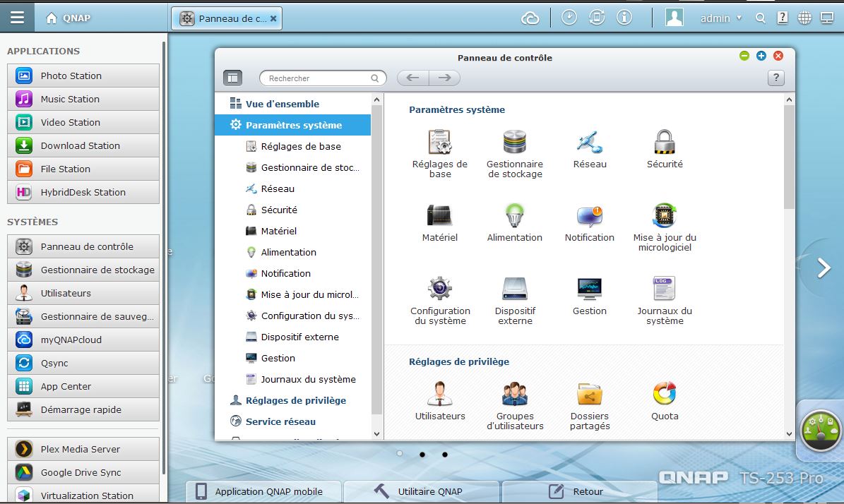The width and height of the screenshot is (844, 504).
Task: Expand the admin user dropdown
Action: (x=721, y=18)
